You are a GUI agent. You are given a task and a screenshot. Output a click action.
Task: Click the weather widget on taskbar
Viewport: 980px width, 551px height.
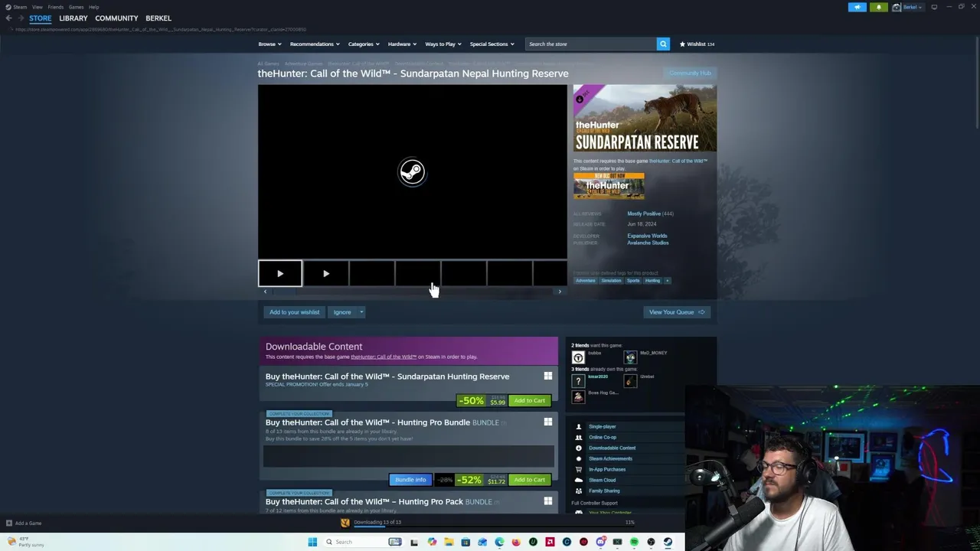point(26,542)
